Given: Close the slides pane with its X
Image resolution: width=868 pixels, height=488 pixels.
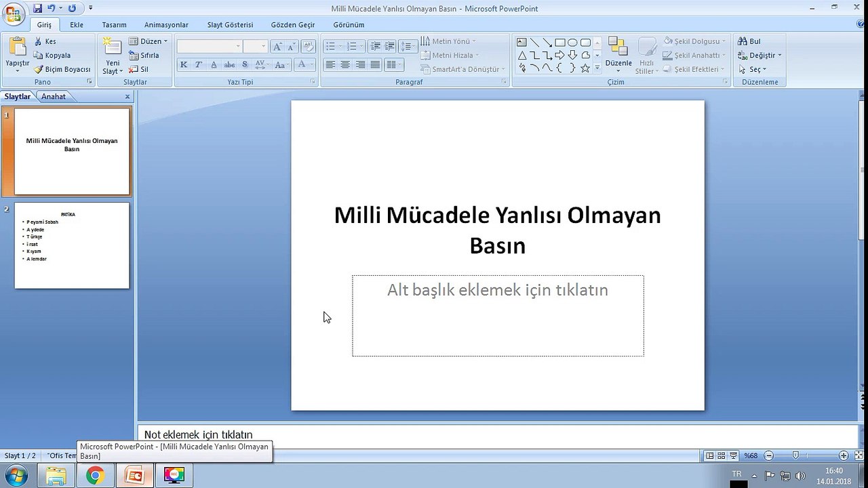Looking at the screenshot, I should tap(127, 96).
